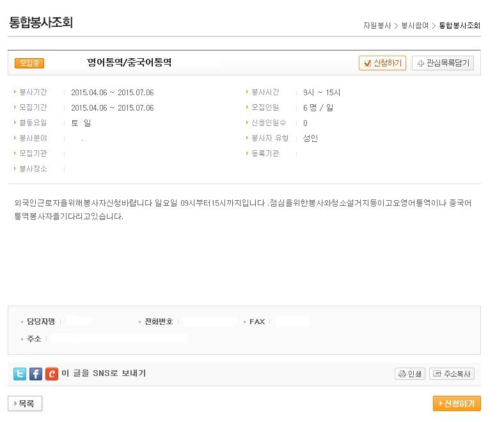Click the 모집중 status badge
The height and width of the screenshot is (422, 504).
click(29, 63)
